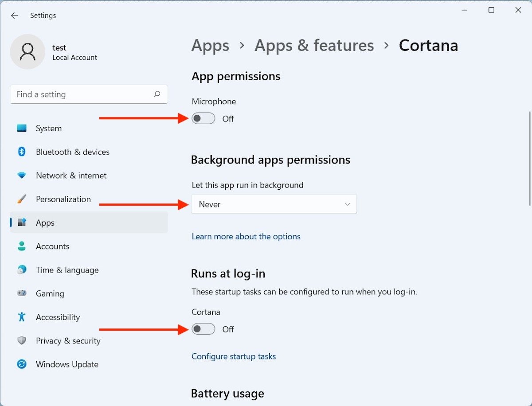Open Gaming settings
Viewport: 532px width, 406px height.
click(89, 293)
